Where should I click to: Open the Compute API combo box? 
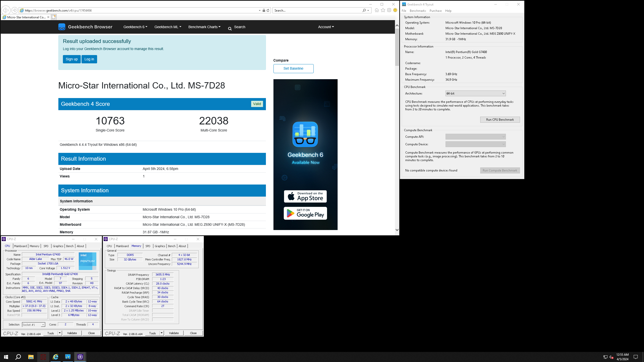tap(475, 137)
